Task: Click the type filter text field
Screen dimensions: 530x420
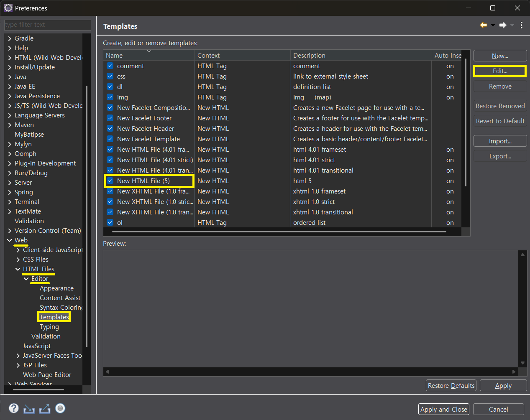Action: (x=48, y=25)
